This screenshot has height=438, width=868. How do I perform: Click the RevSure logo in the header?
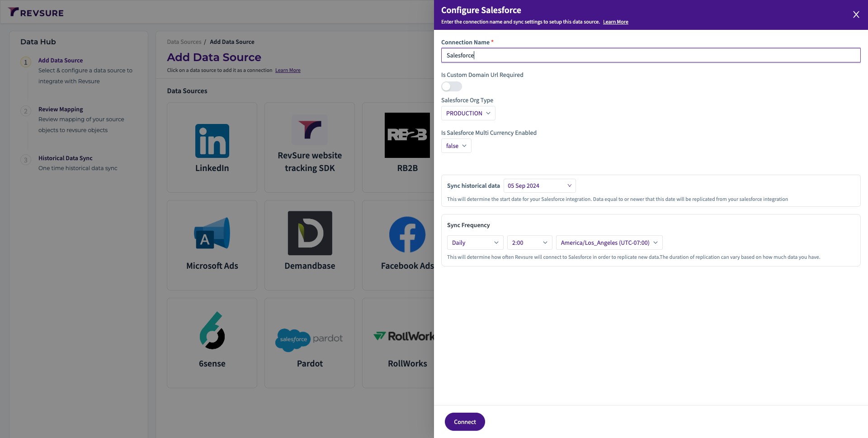click(x=36, y=12)
